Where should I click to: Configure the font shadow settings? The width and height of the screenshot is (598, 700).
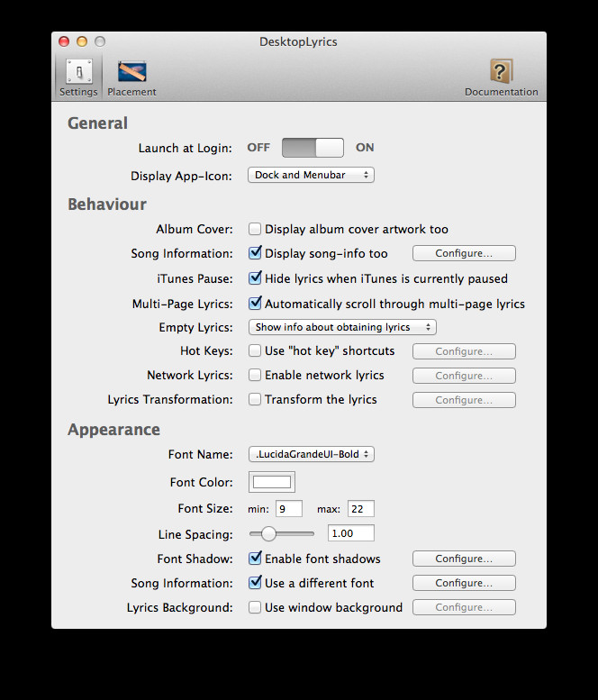[x=464, y=559]
